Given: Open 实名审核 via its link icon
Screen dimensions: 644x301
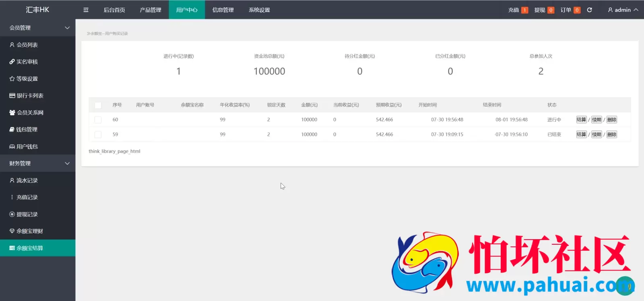Looking at the screenshot, I should click(x=12, y=62).
